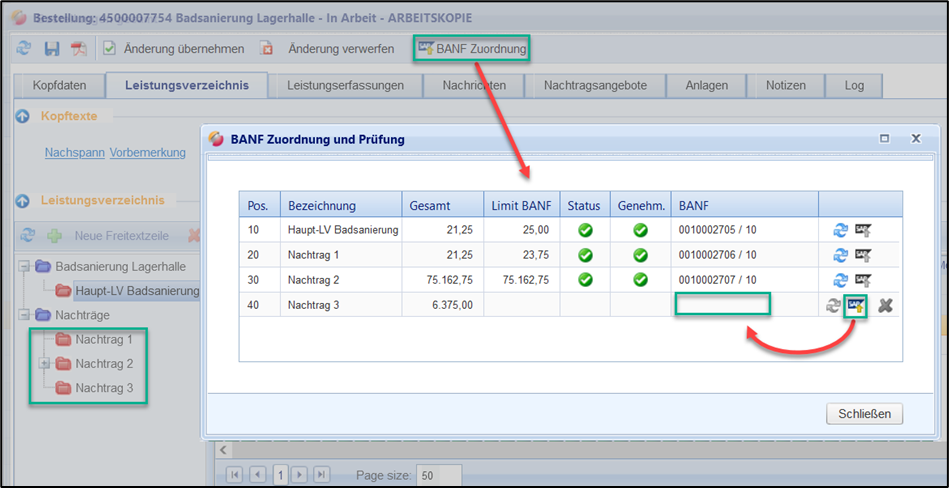Viewport: 949px width, 488px height.
Task: Expand the Nachtrag 2 tree node
Action: click(x=44, y=364)
